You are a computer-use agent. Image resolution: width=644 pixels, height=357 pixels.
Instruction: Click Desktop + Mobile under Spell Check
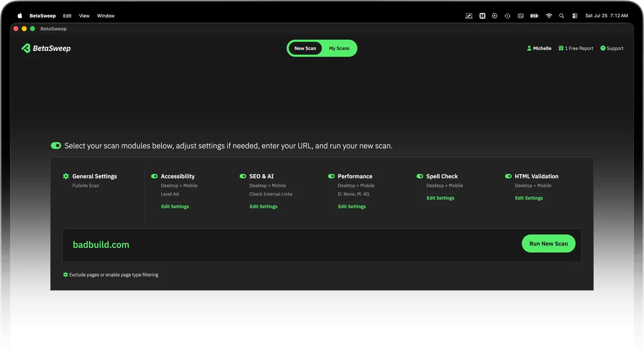(x=445, y=186)
